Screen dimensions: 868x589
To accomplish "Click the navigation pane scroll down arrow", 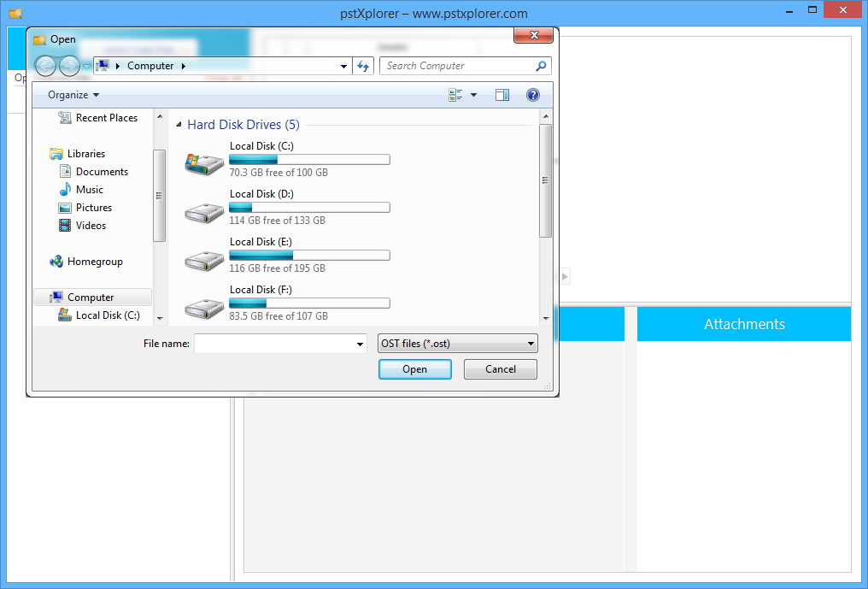I will click(160, 319).
